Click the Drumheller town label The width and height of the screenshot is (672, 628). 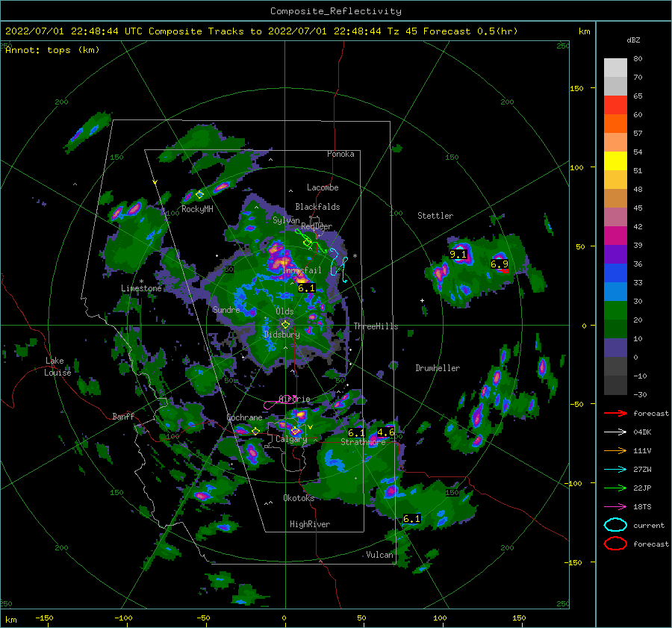(438, 368)
